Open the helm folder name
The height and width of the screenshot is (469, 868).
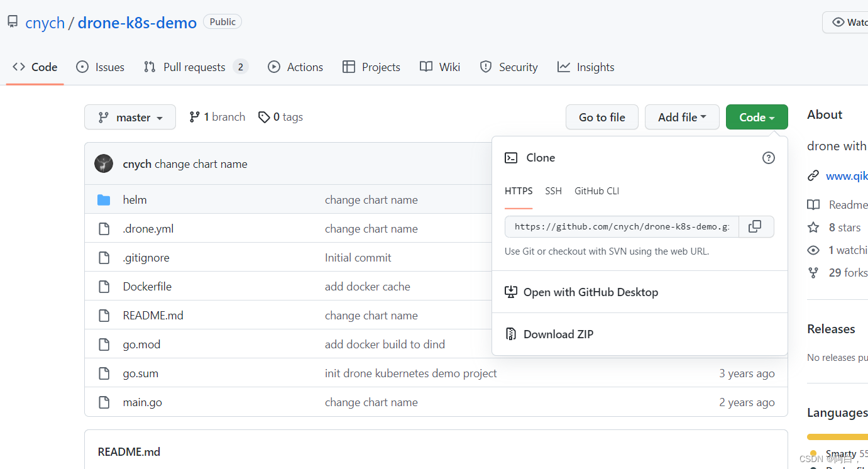point(135,200)
